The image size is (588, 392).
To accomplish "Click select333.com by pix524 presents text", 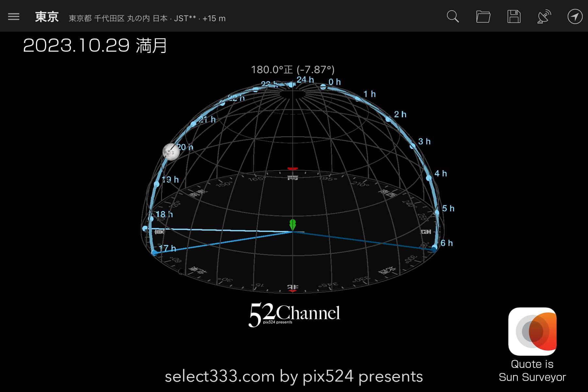I will tap(294, 376).
